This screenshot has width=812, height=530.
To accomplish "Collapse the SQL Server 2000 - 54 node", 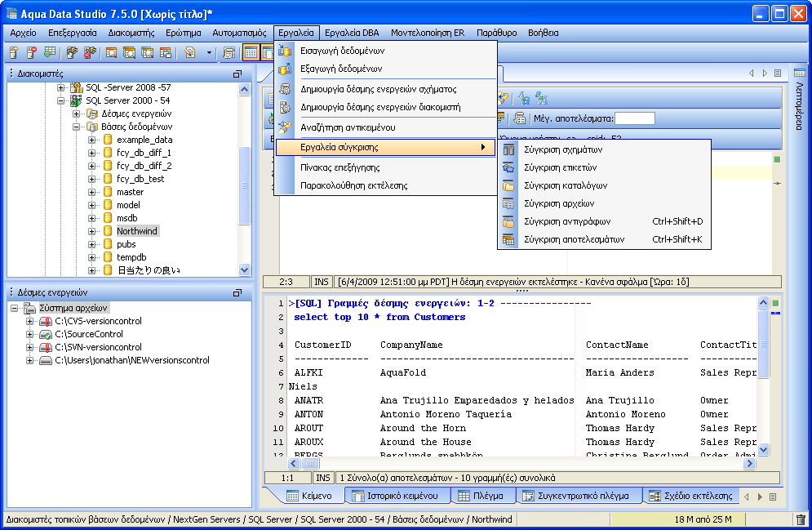I will tap(60, 101).
